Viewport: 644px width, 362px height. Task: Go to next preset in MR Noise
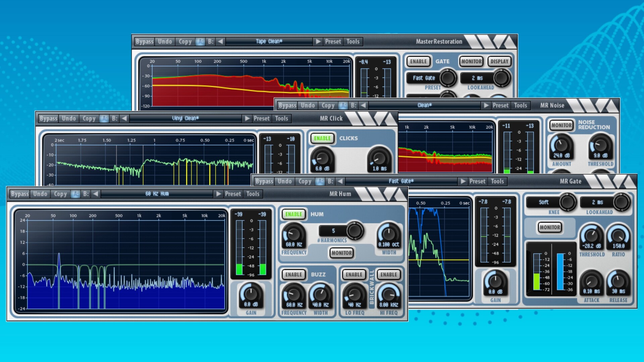[486, 105]
